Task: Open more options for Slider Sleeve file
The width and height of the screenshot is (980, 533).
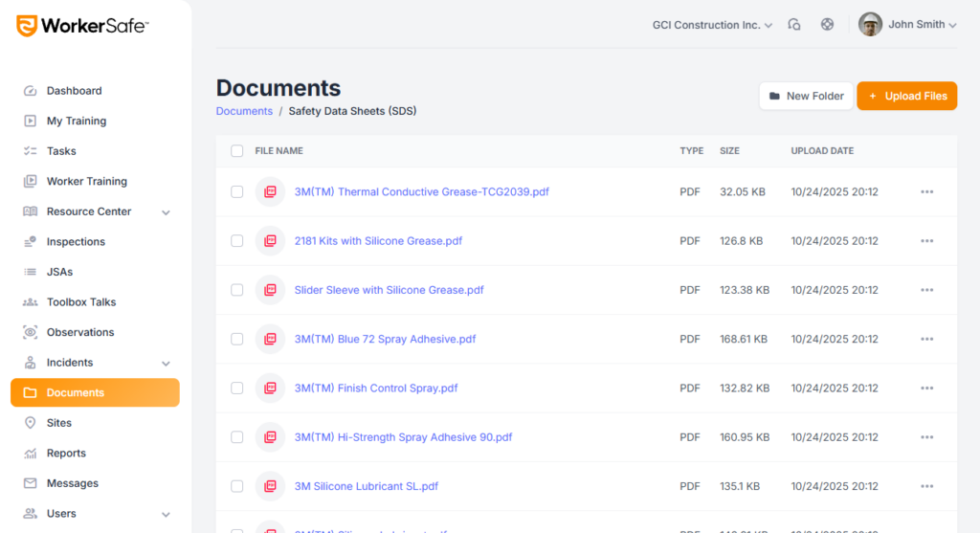Action: [x=926, y=290]
